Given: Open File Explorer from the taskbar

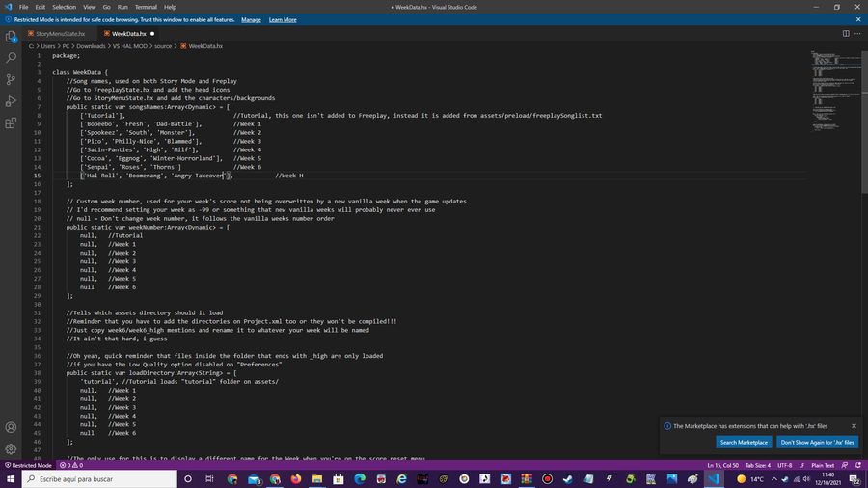Looking at the screenshot, I should point(317,479).
